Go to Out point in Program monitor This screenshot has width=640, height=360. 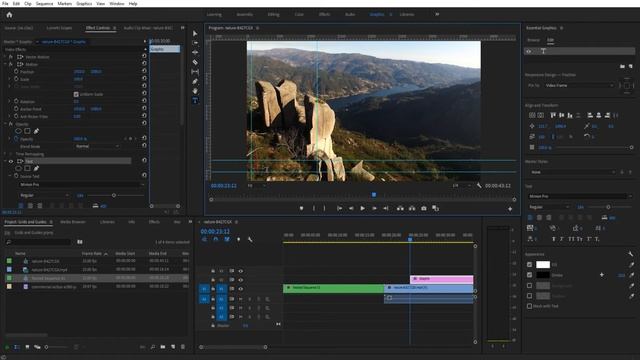pos(386,209)
